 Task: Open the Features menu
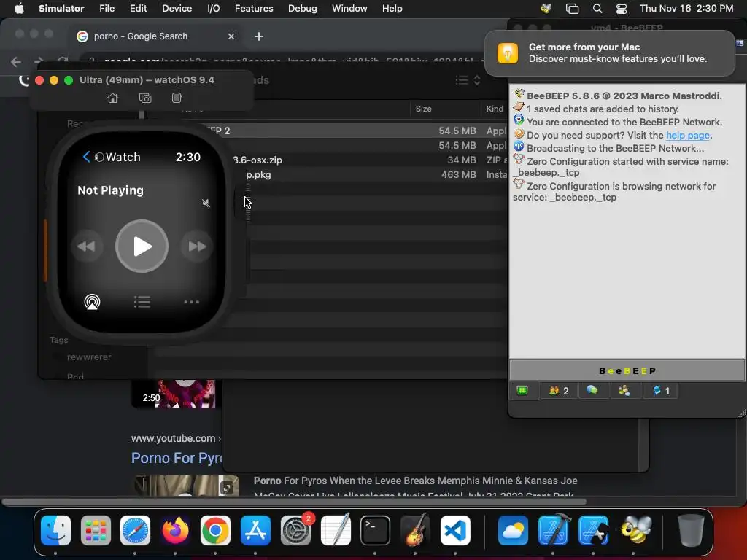click(x=254, y=9)
